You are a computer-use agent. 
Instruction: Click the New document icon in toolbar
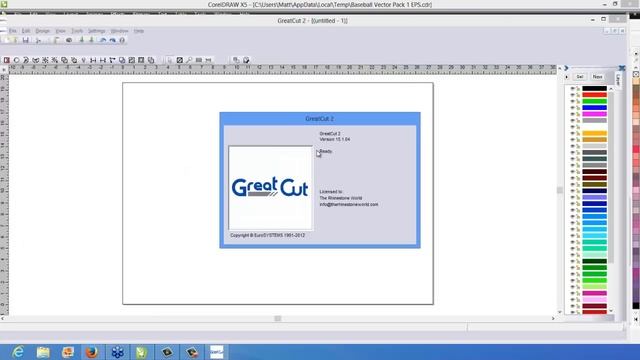[7, 40]
